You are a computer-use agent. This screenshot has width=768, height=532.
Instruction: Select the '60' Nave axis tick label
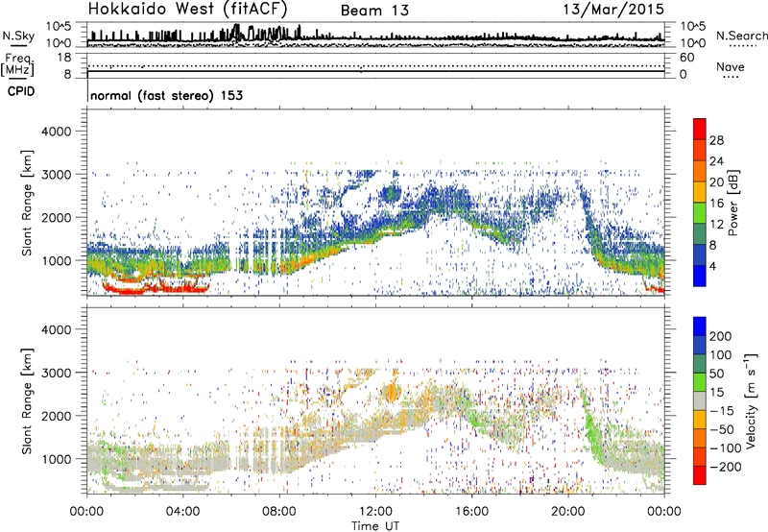pyautogui.click(x=686, y=58)
